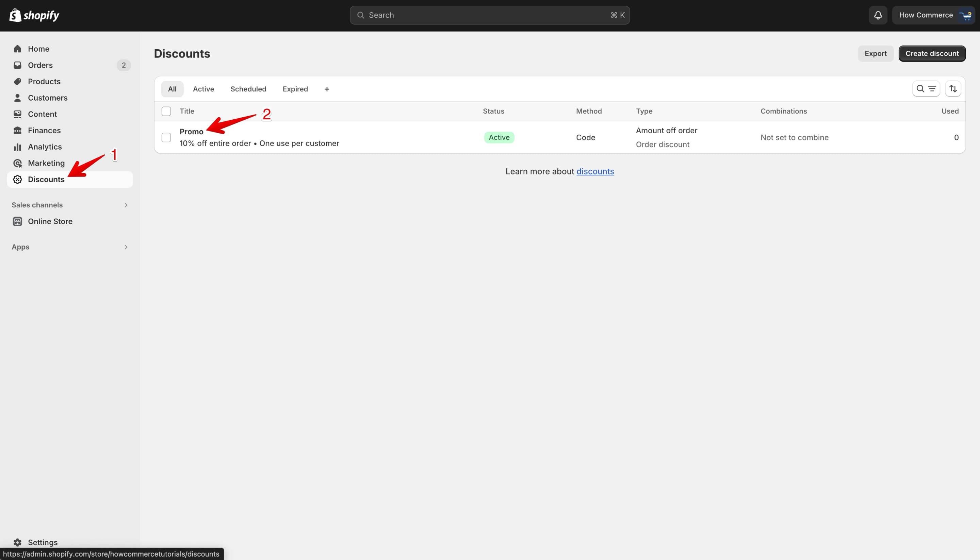Click the Status column header
Screen dimensions: 980x560
[493, 111]
